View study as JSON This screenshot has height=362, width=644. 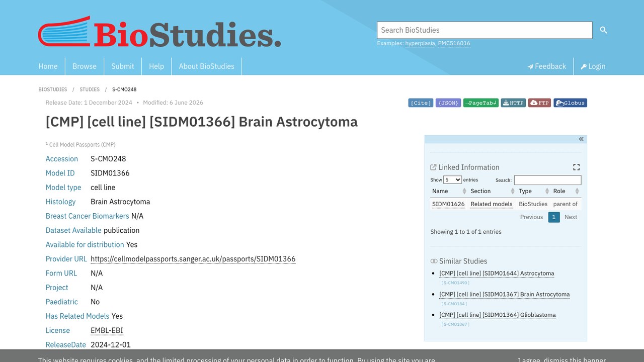[x=448, y=103]
